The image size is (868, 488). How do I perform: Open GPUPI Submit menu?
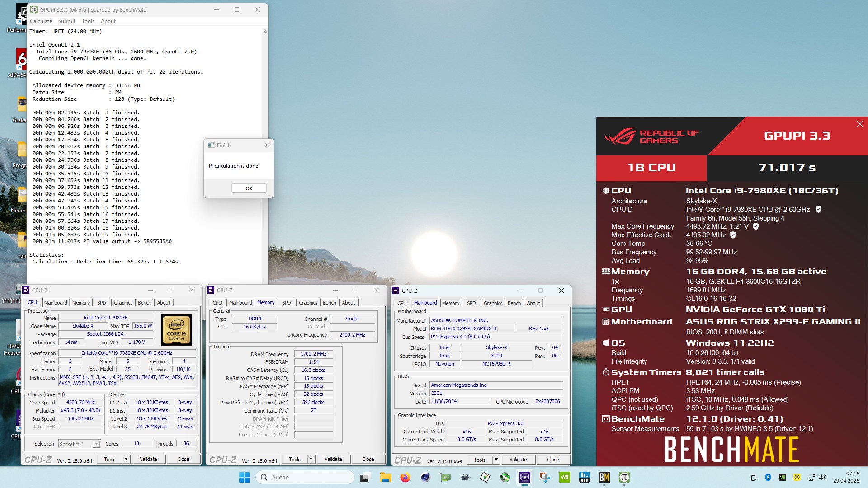click(67, 21)
